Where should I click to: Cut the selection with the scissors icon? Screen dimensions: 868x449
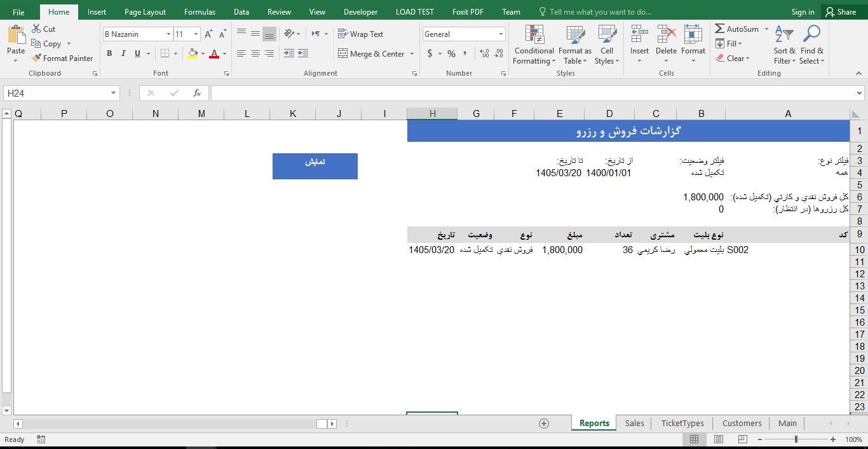[36, 29]
